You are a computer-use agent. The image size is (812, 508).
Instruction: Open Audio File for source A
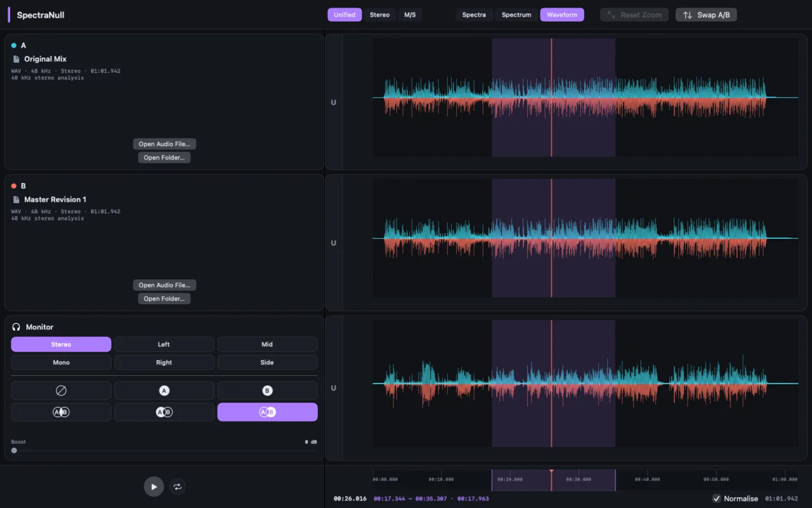click(x=164, y=144)
